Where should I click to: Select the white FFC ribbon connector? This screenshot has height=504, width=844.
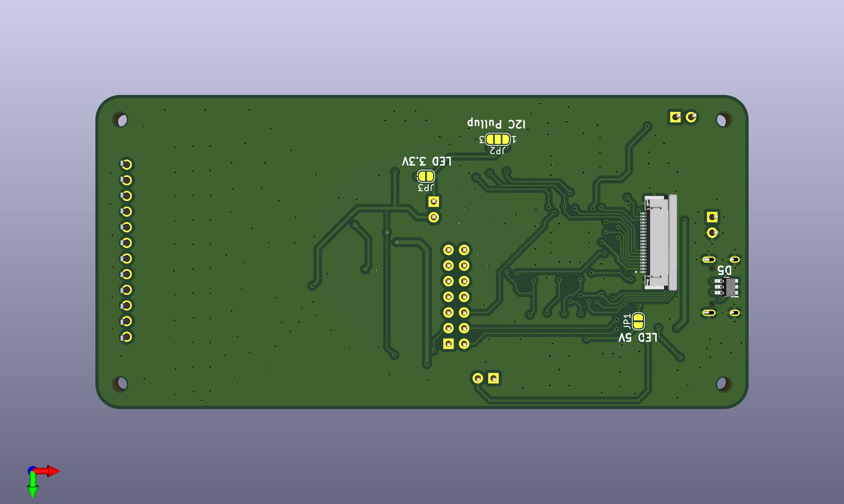coord(660,242)
